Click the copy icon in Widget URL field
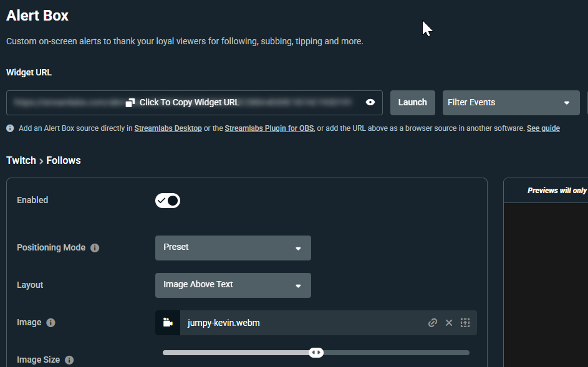 pyautogui.click(x=130, y=103)
